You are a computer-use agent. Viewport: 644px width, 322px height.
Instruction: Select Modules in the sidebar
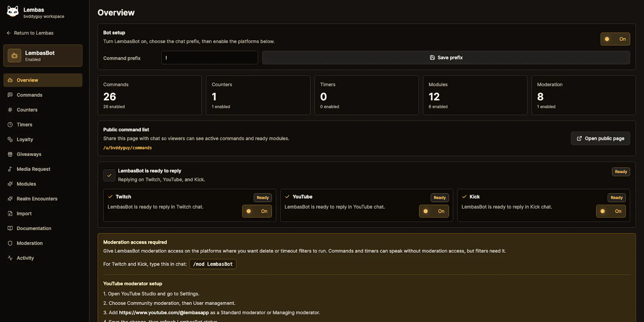[x=43, y=184]
